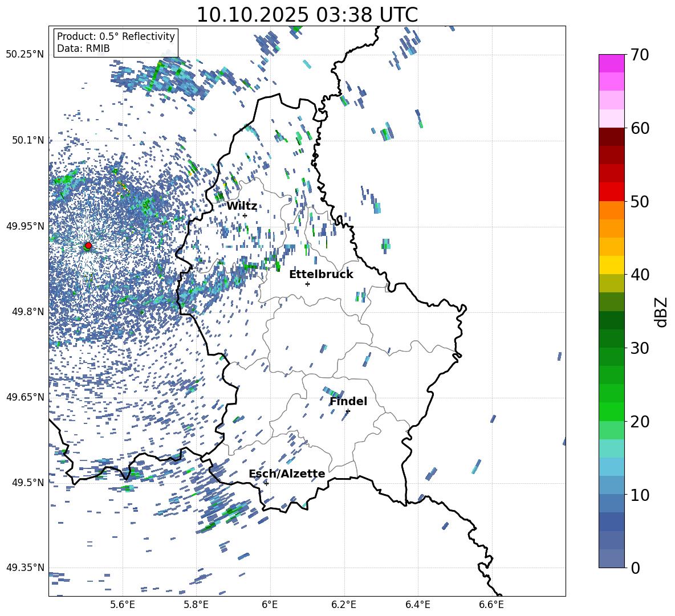Click the Esch/Alzette station label
675x616 pixels.
point(287,474)
